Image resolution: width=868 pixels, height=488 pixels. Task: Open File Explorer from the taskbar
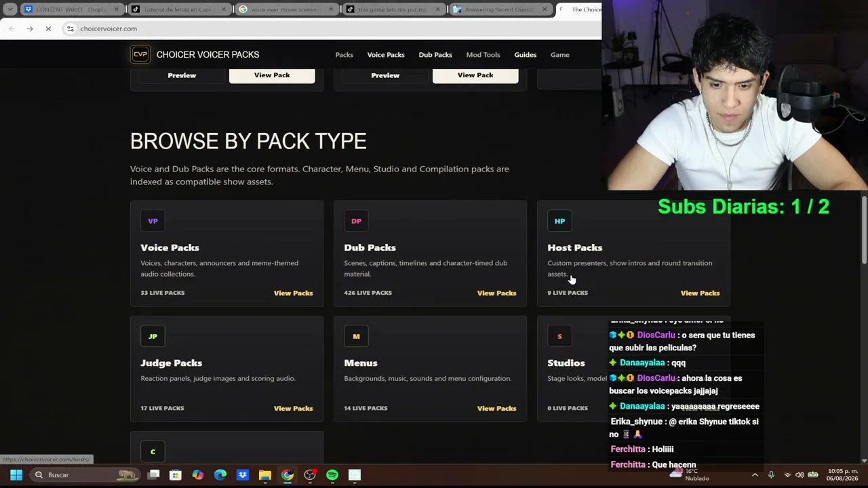tap(265, 475)
